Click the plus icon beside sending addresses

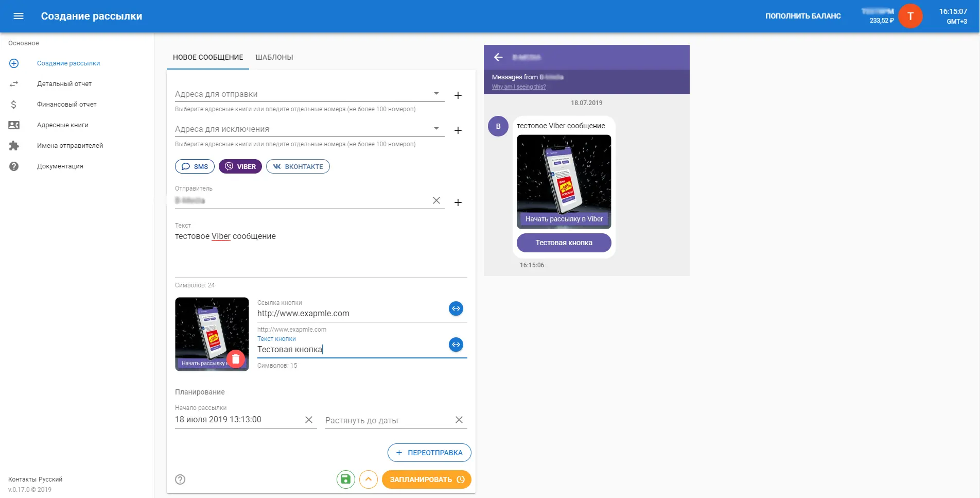[458, 95]
